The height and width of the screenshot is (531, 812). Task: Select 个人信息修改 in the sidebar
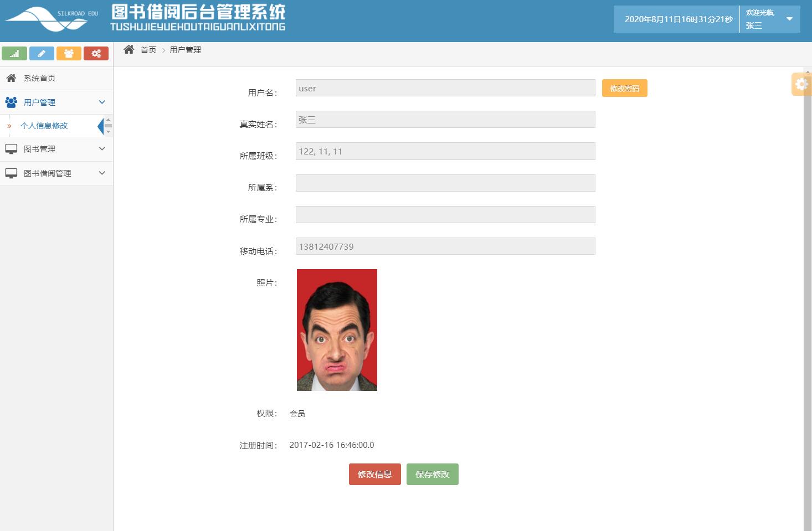pos(44,126)
